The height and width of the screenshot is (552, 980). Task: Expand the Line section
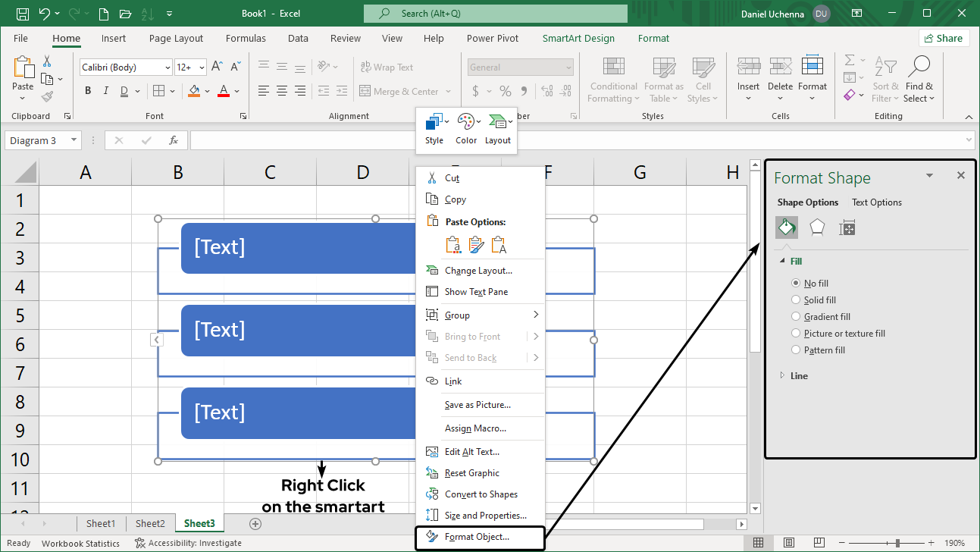(799, 376)
